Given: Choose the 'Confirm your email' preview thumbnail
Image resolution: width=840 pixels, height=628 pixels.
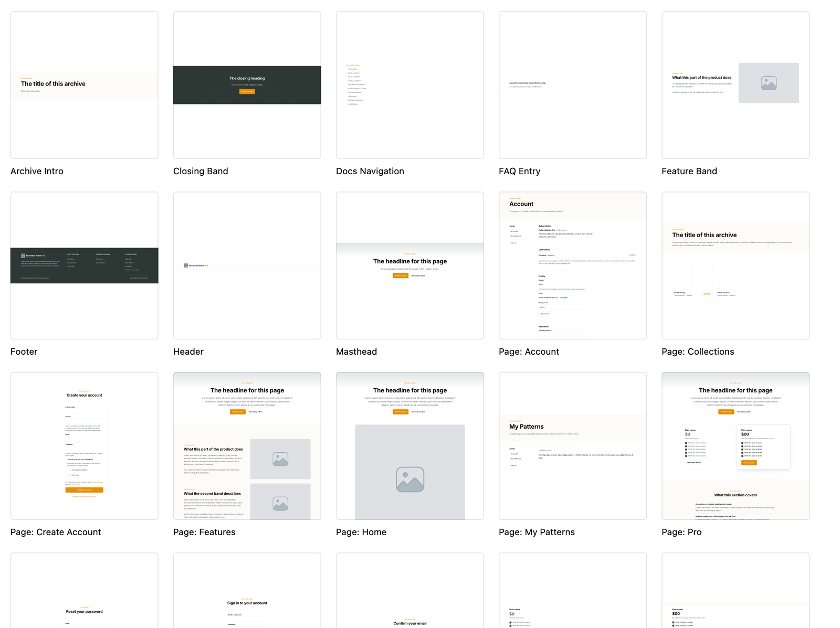Looking at the screenshot, I should pyautogui.click(x=409, y=590).
